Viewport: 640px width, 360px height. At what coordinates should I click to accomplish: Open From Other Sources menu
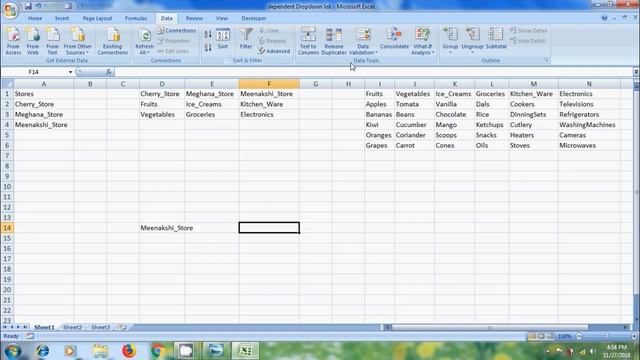[78, 41]
